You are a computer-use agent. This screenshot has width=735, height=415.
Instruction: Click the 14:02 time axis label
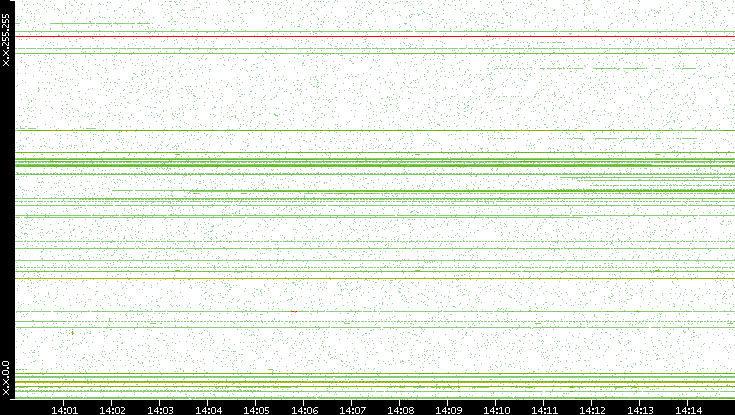click(112, 410)
